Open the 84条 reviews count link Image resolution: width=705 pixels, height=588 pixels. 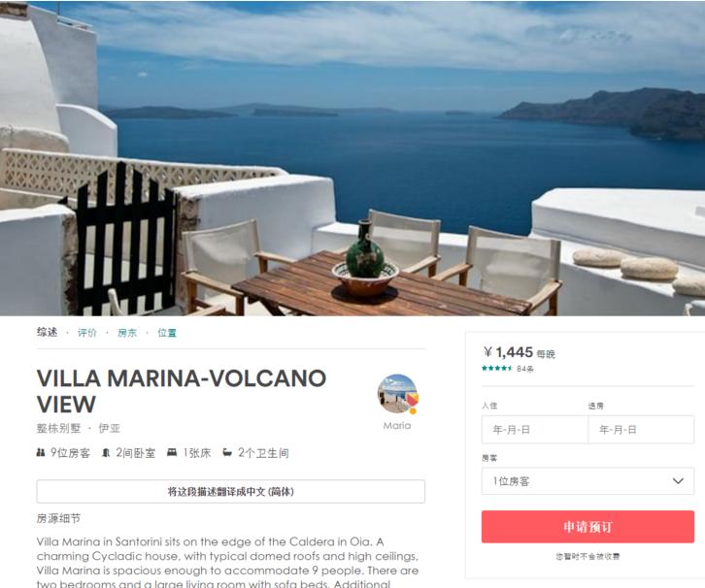(x=525, y=369)
